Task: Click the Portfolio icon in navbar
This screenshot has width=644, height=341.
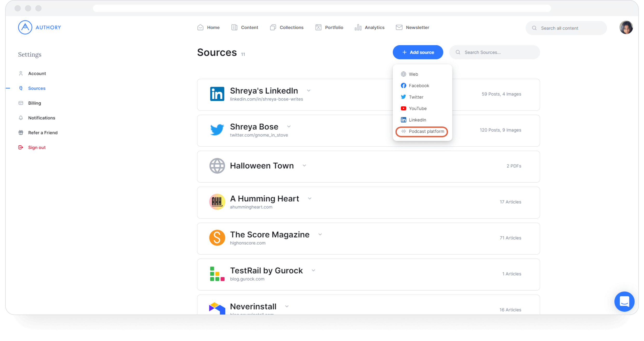Action: [318, 28]
